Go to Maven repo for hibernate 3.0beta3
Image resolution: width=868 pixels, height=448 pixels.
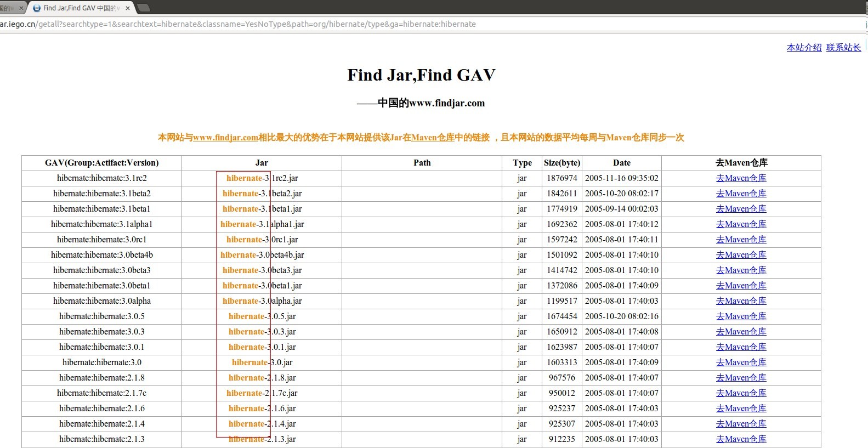click(741, 270)
